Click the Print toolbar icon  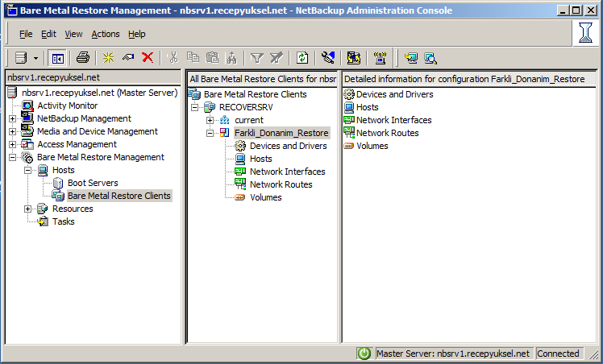coord(83,58)
